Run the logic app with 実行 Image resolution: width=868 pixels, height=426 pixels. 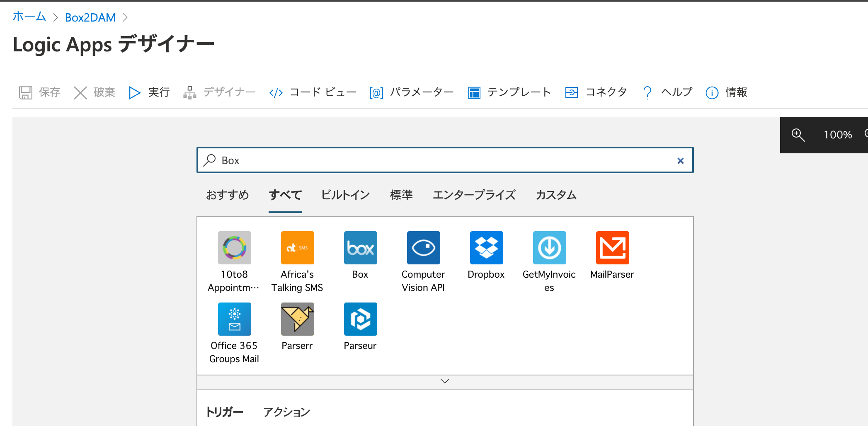pyautogui.click(x=149, y=92)
